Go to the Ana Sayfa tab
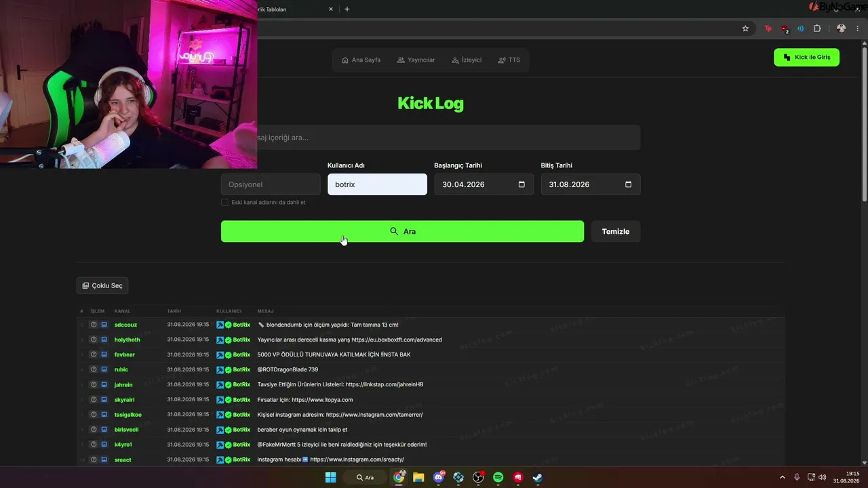The width and height of the screenshot is (868, 488). tap(361, 60)
